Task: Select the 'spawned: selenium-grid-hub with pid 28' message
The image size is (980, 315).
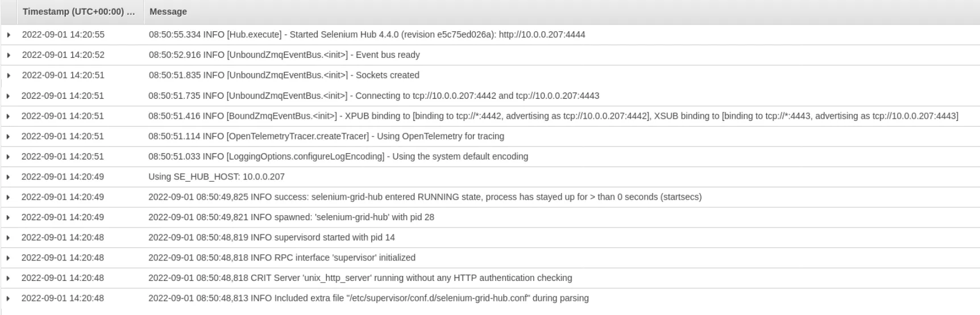Action: pos(292,217)
